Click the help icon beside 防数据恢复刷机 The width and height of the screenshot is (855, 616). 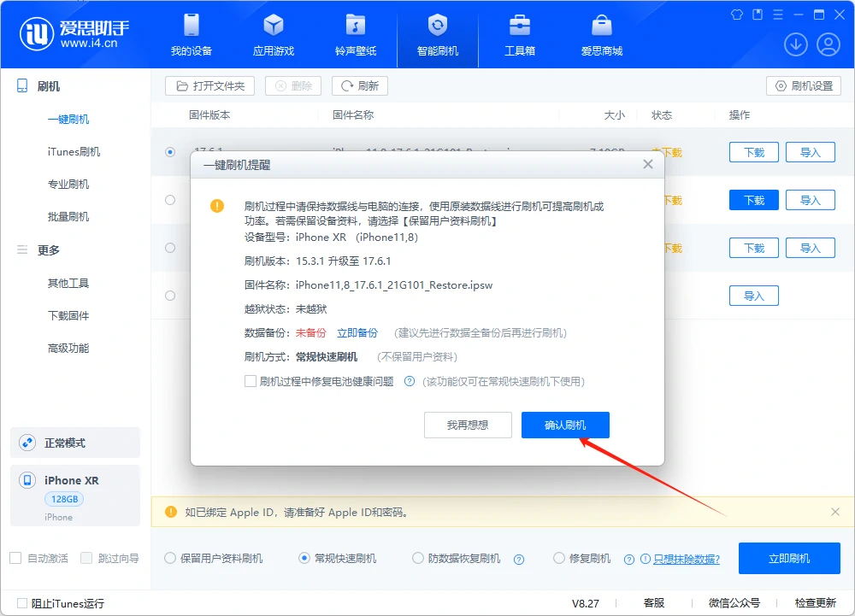(519, 560)
